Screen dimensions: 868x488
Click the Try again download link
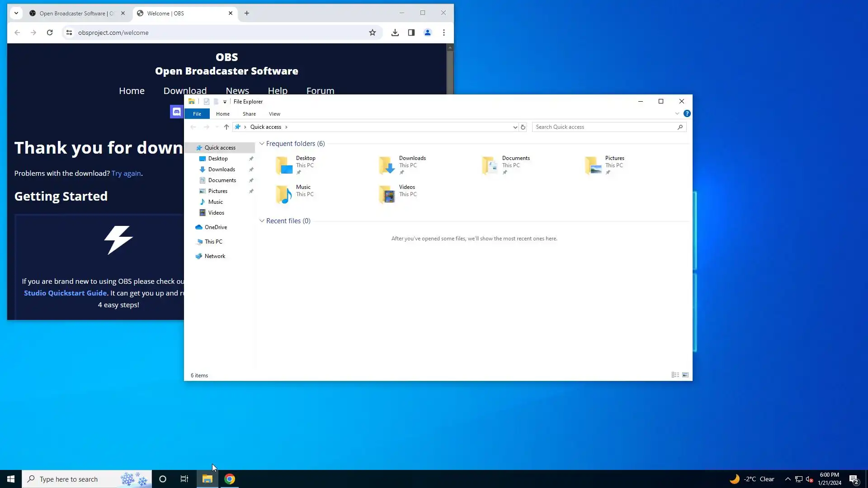coord(126,174)
